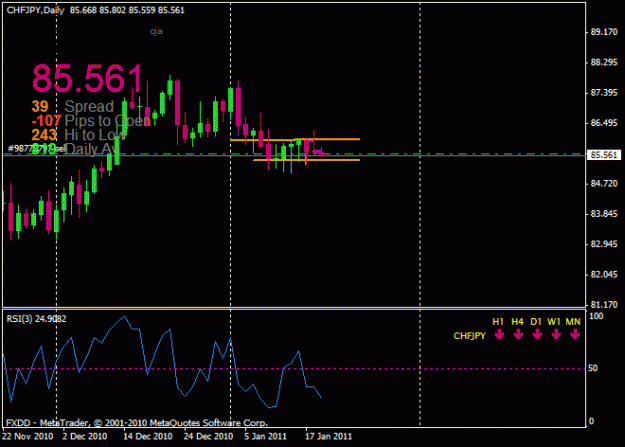Click the blue RSI line peak near 14 Dec 2010
625x447 pixels.
pyautogui.click(x=125, y=317)
